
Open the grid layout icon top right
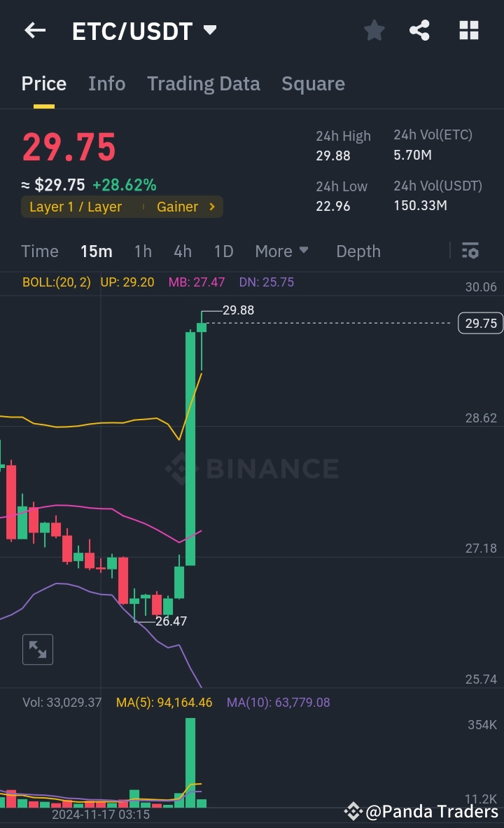468,30
